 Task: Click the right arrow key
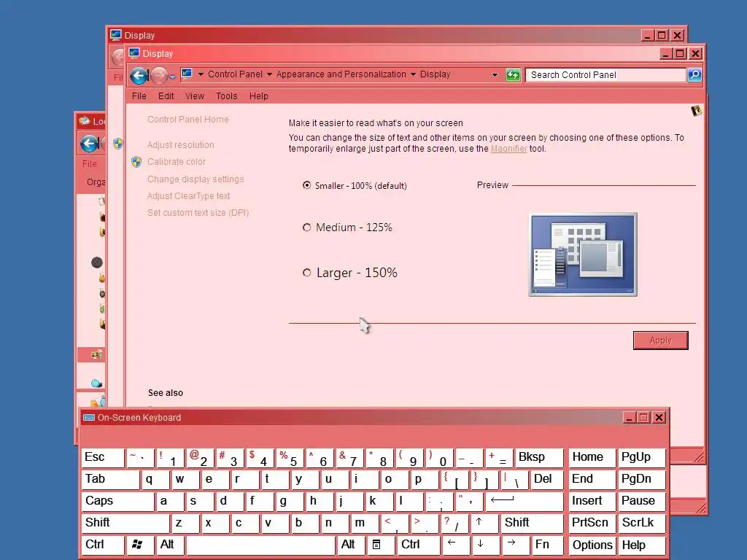(x=516, y=545)
